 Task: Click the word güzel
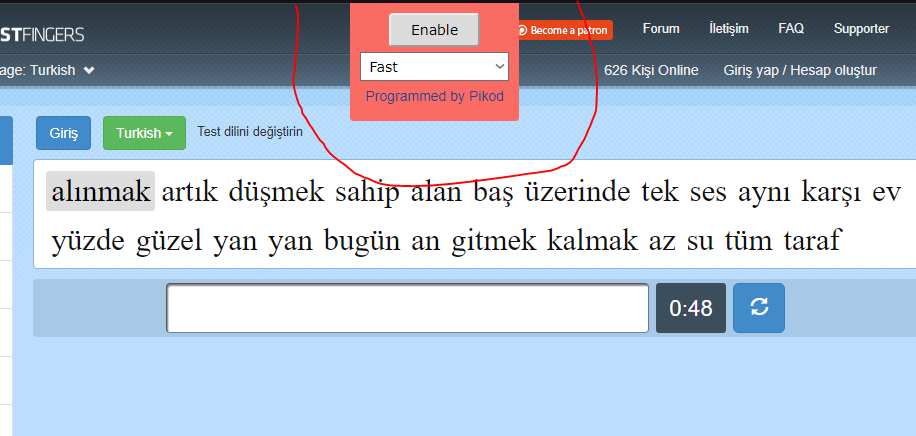tap(169, 240)
